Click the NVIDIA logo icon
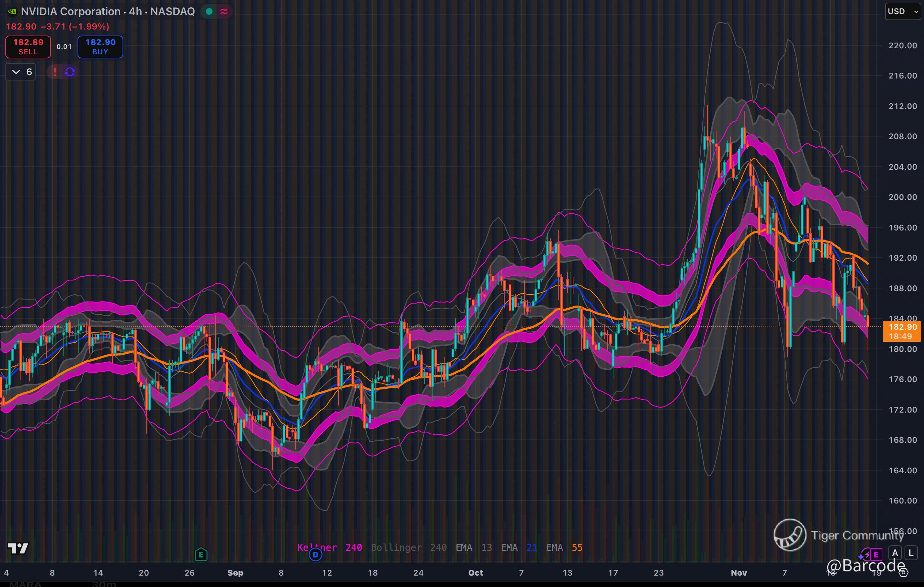Viewport: 924px width, 587px height. (x=12, y=11)
